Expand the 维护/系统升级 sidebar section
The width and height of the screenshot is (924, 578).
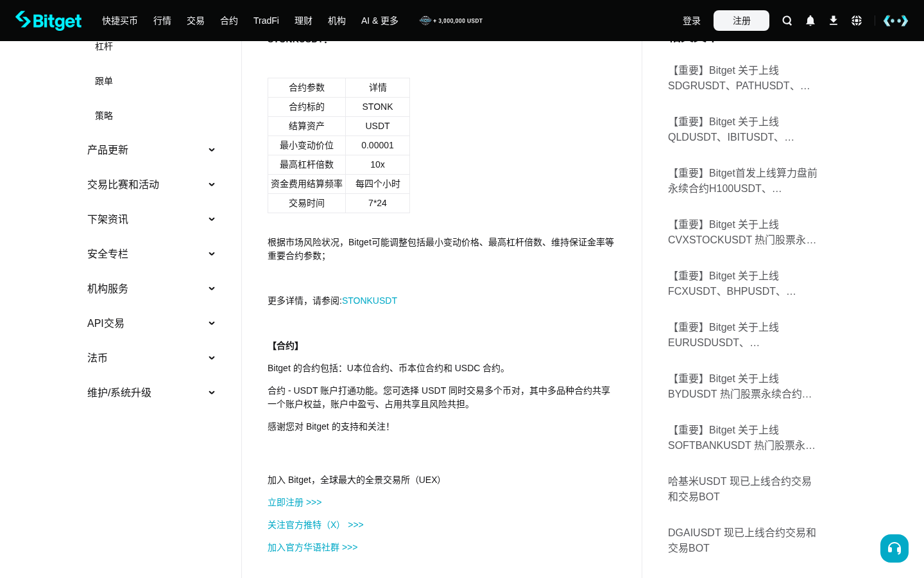click(151, 392)
